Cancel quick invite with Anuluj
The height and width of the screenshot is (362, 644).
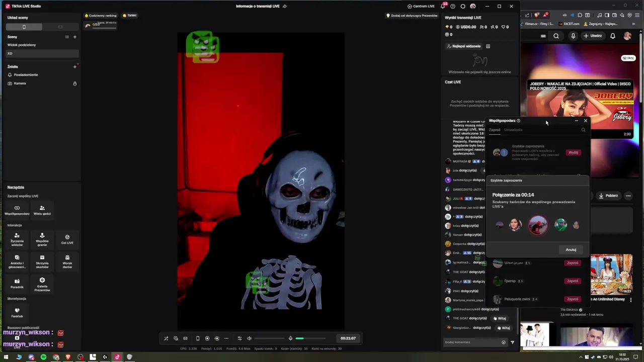click(x=571, y=249)
